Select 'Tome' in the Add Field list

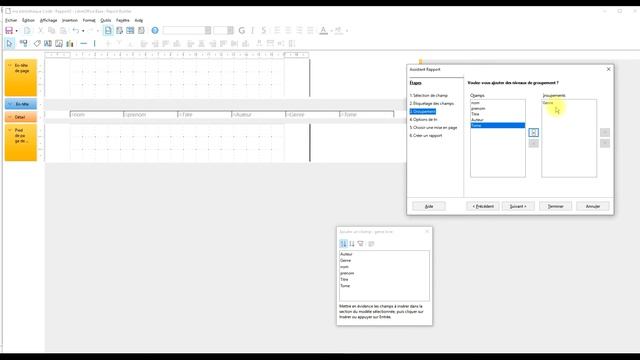point(384,286)
